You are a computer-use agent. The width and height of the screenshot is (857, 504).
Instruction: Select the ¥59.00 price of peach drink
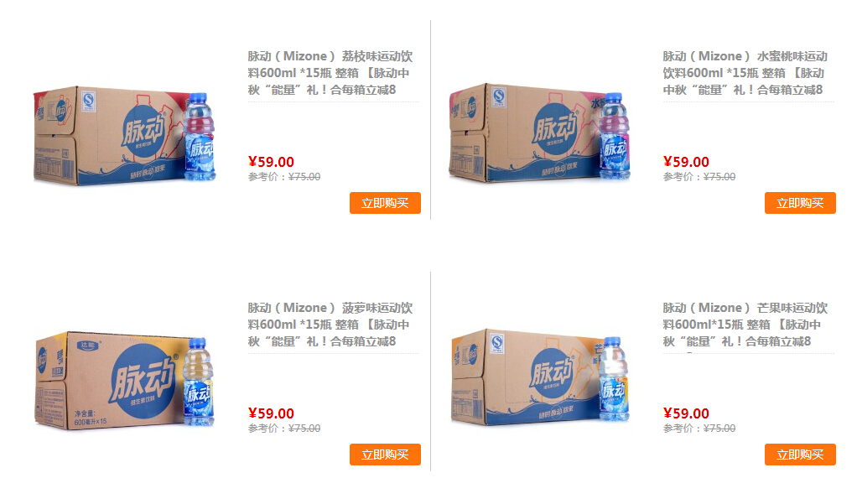[x=686, y=162]
